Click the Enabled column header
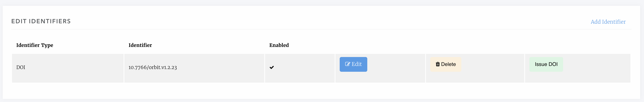Viewport: 644px width, 102px height. [279, 45]
